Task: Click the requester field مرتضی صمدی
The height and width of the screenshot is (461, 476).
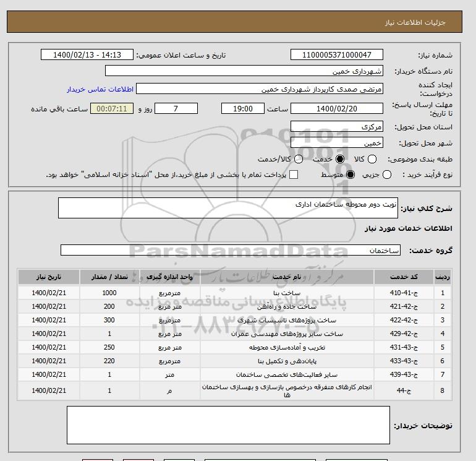Action: coord(260,88)
